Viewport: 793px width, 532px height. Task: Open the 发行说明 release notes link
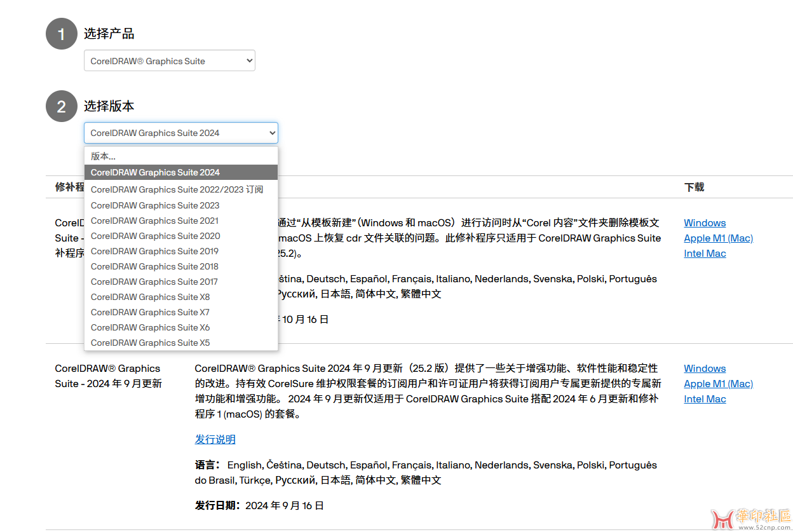215,439
